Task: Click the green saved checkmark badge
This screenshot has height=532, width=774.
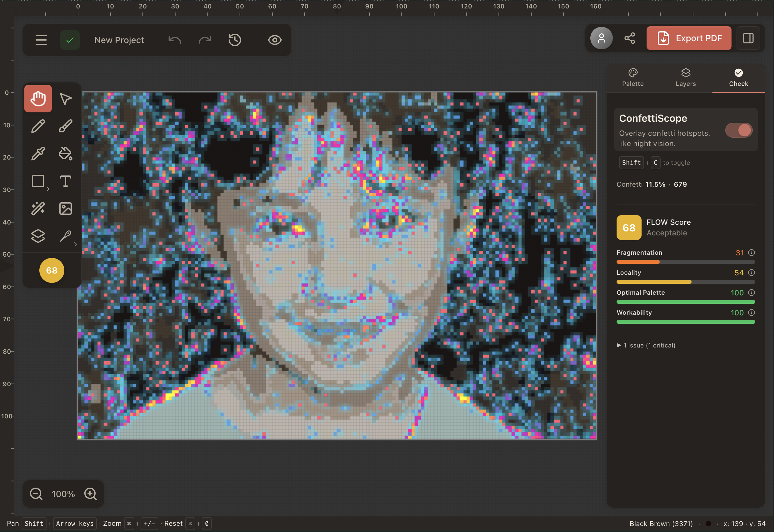Action: pos(70,40)
